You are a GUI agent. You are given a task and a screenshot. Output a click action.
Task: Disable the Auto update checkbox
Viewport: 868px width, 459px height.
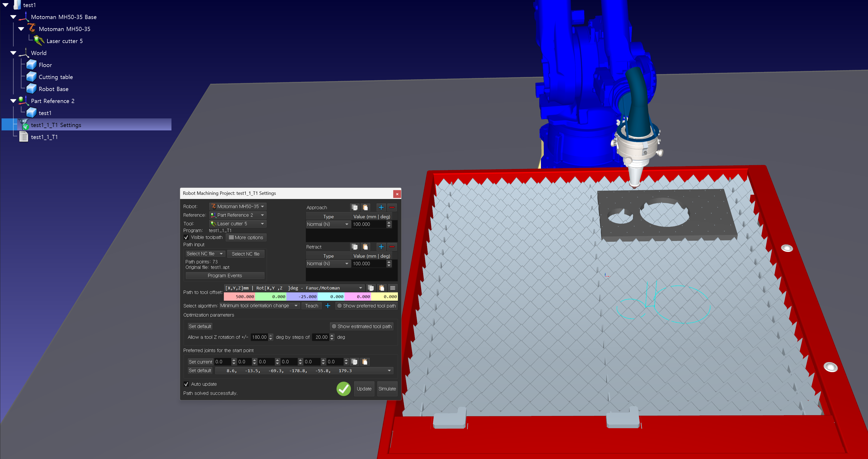[186, 384]
